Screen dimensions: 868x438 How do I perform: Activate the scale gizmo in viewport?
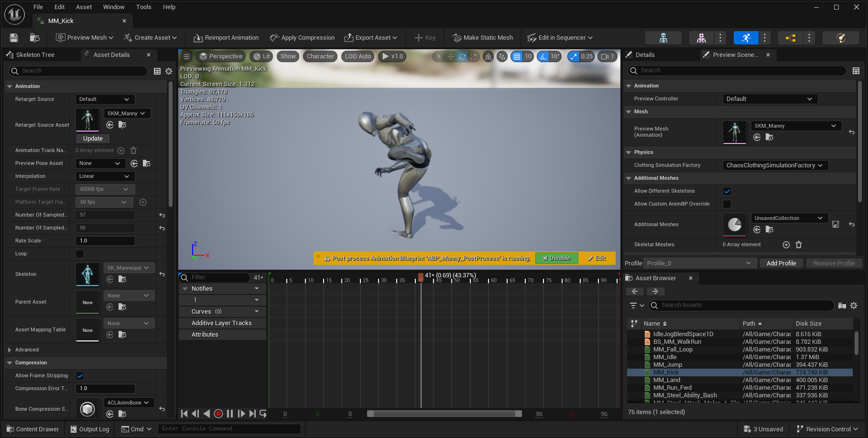pyautogui.click(x=474, y=56)
